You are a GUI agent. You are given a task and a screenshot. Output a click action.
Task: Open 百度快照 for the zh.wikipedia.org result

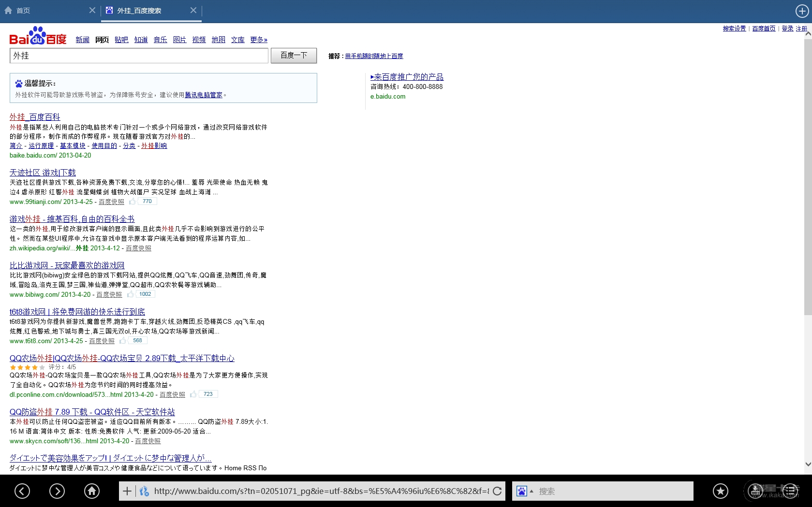pos(138,248)
